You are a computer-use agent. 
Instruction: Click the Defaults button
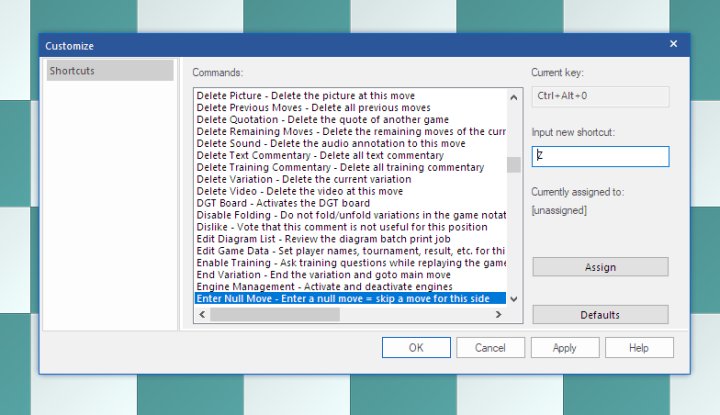tap(600, 314)
